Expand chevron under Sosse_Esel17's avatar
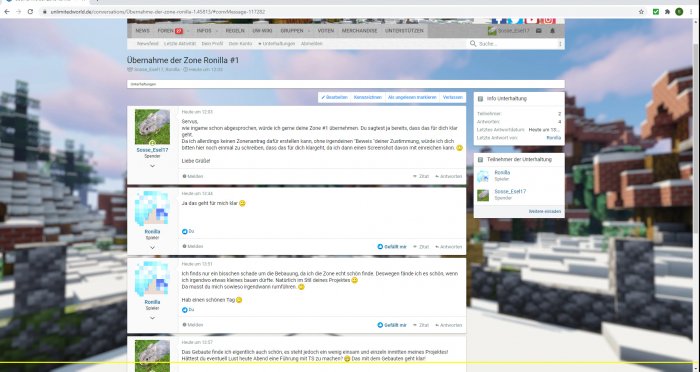The width and height of the screenshot is (700, 372). coord(152,166)
